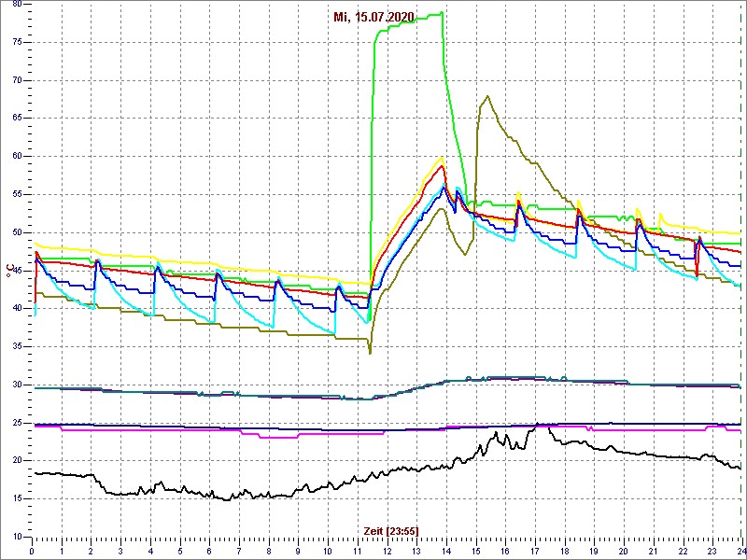Pick the hour 8 label on the time axis

pyautogui.click(x=268, y=552)
